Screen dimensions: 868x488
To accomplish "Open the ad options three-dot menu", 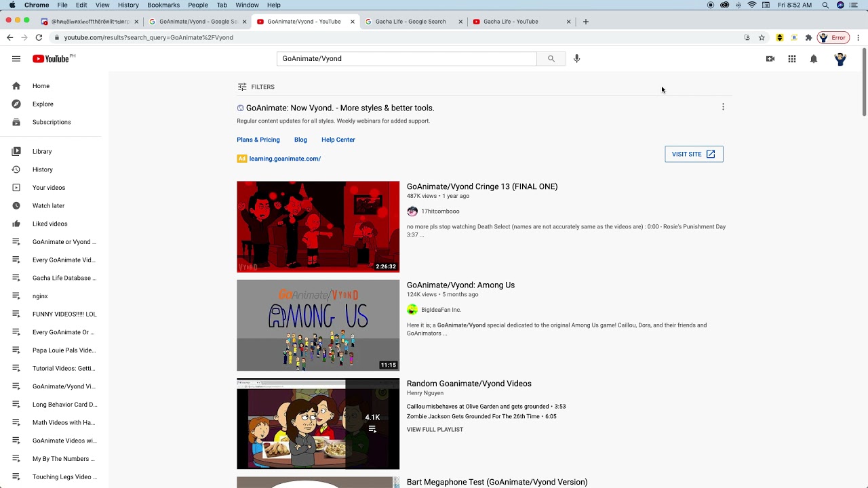I will [723, 107].
